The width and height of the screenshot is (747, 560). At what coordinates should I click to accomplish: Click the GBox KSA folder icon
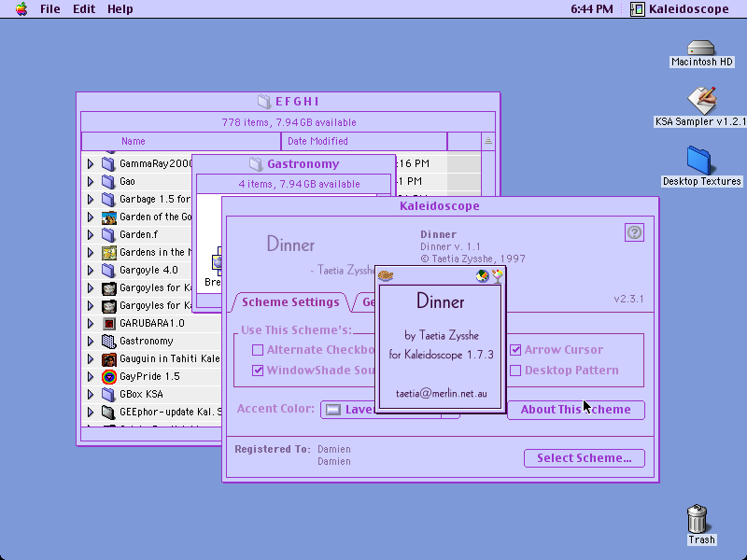tap(108, 394)
